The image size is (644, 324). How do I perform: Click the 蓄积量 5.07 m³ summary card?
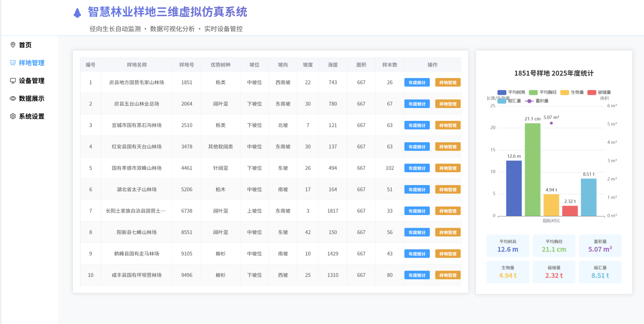(600, 246)
